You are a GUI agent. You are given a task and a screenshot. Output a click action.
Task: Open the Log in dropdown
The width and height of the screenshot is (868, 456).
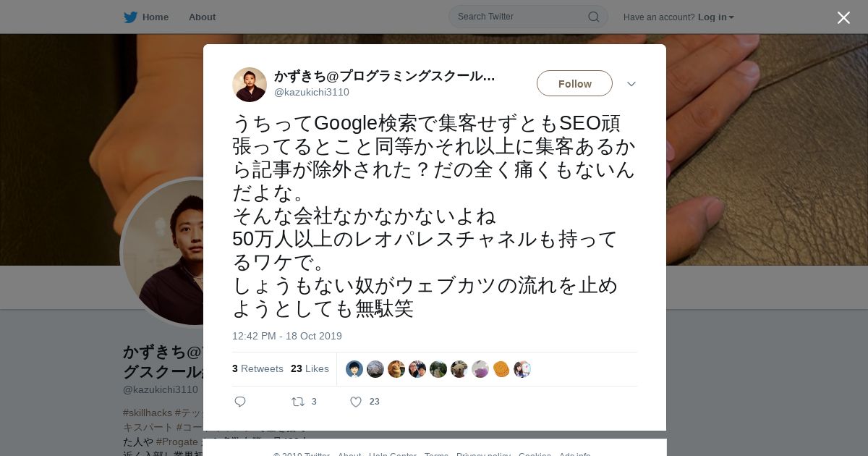coord(716,17)
